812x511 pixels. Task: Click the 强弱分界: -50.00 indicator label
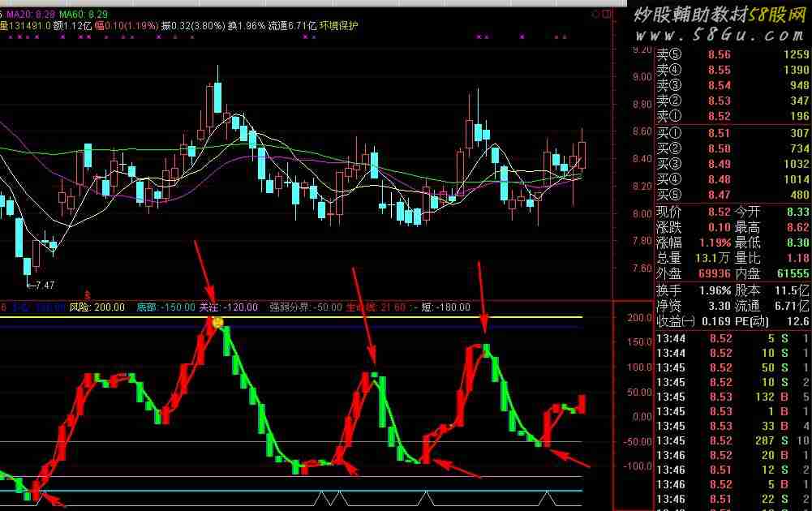(305, 307)
